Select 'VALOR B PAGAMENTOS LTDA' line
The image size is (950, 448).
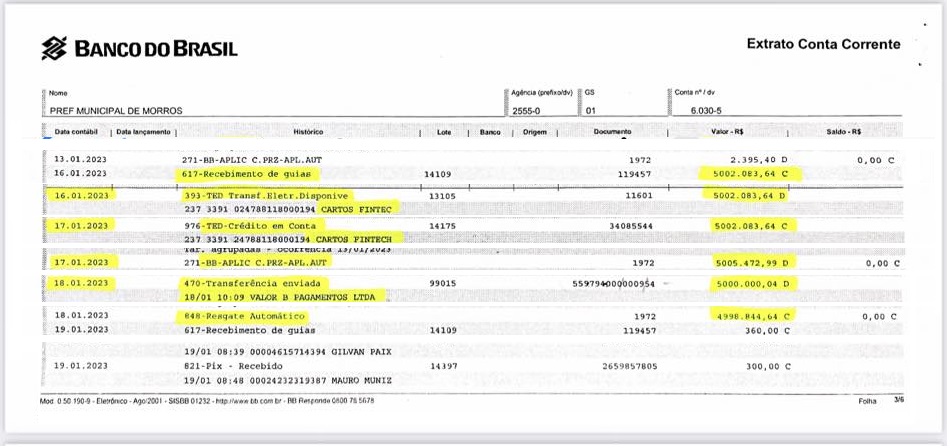[282, 297]
